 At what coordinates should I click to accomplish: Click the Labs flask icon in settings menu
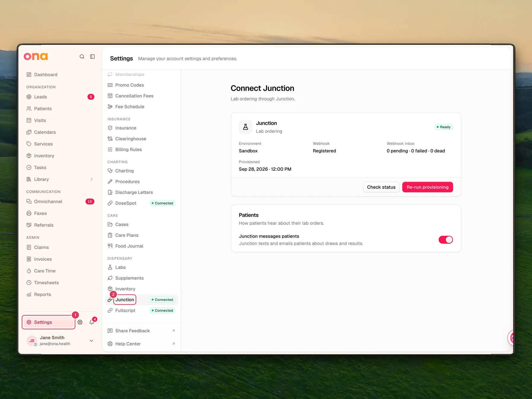pos(110,267)
